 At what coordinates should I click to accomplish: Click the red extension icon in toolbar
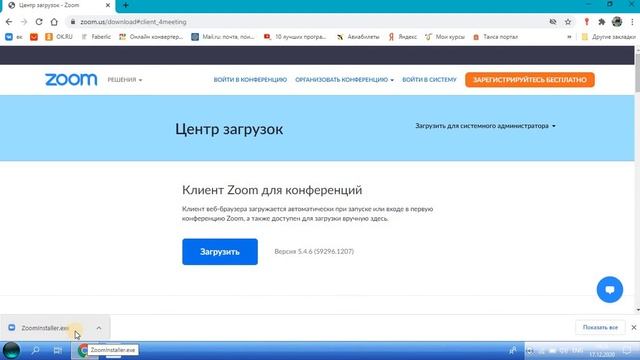tap(587, 22)
